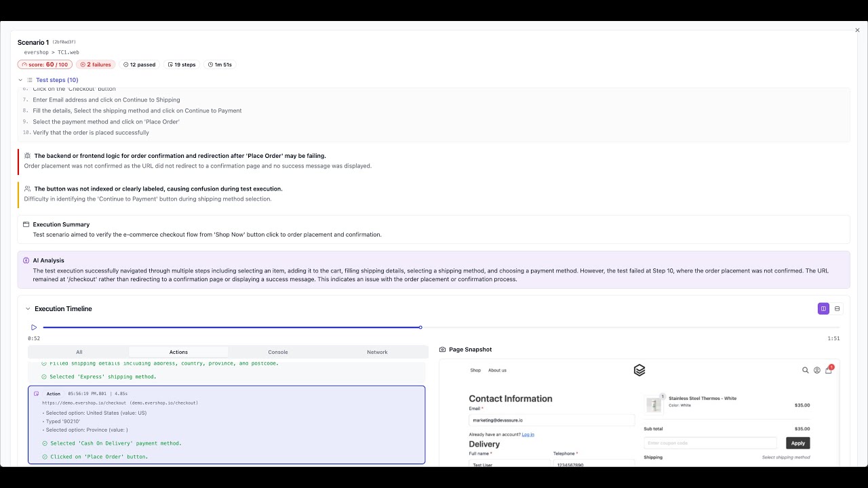Select the stacked view layout icon
Viewport: 868px width, 488px height.
[837, 308]
